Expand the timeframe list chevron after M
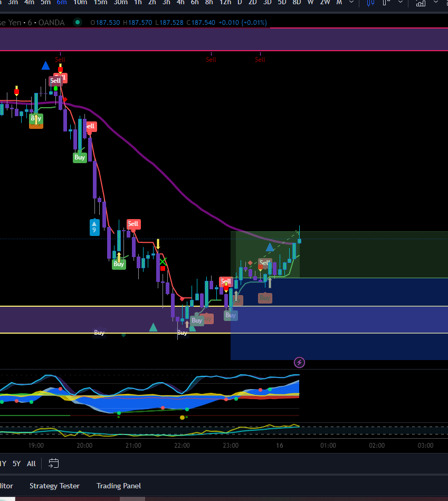Image resolution: width=448 pixels, height=501 pixels. (351, 2)
